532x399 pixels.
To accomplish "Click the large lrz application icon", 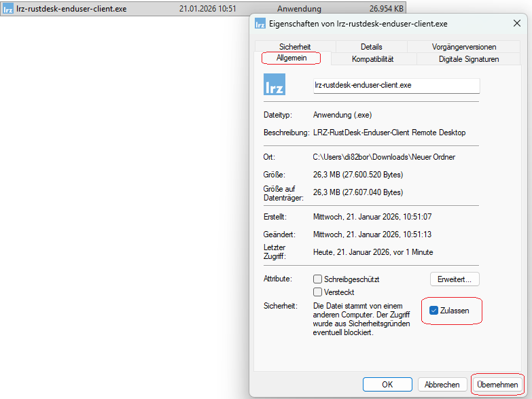I will [x=274, y=85].
